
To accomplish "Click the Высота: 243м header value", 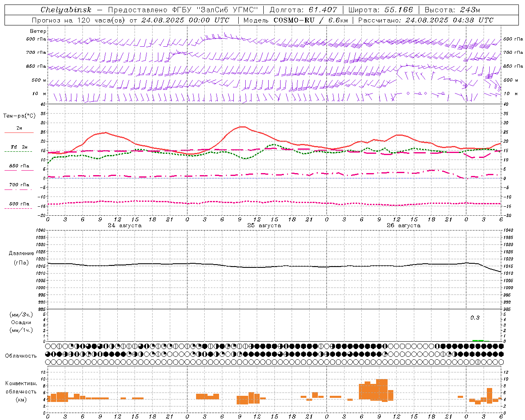I will [x=452, y=10].
